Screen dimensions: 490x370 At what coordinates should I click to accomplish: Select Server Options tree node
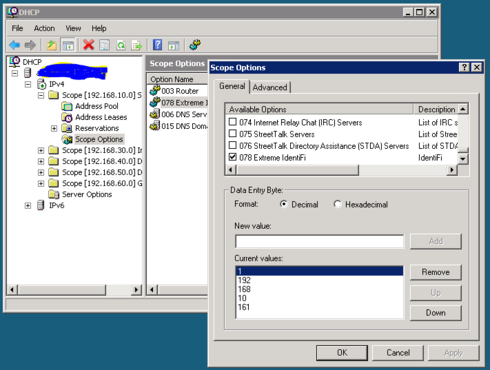tap(87, 194)
